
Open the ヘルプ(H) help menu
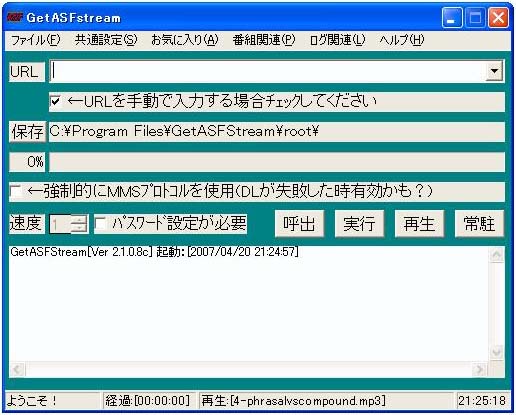pyautogui.click(x=402, y=40)
